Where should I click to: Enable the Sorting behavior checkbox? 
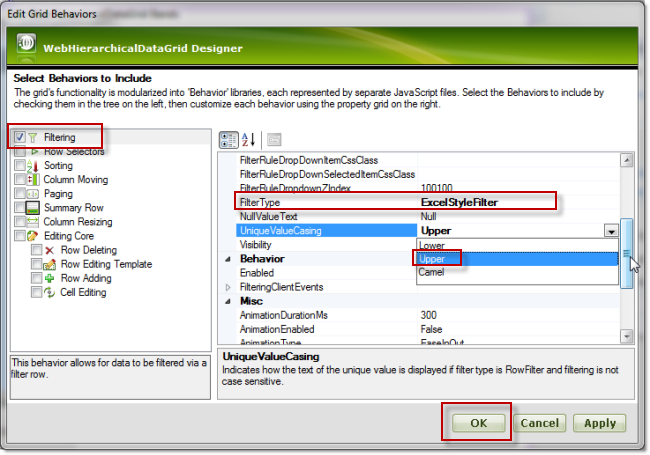coord(20,166)
